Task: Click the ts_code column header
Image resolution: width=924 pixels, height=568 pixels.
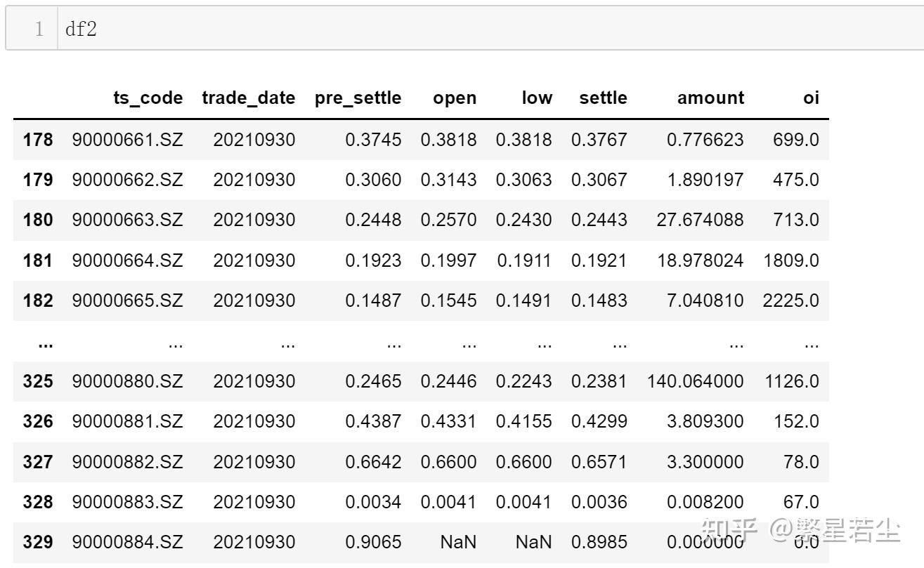Action: click(149, 98)
